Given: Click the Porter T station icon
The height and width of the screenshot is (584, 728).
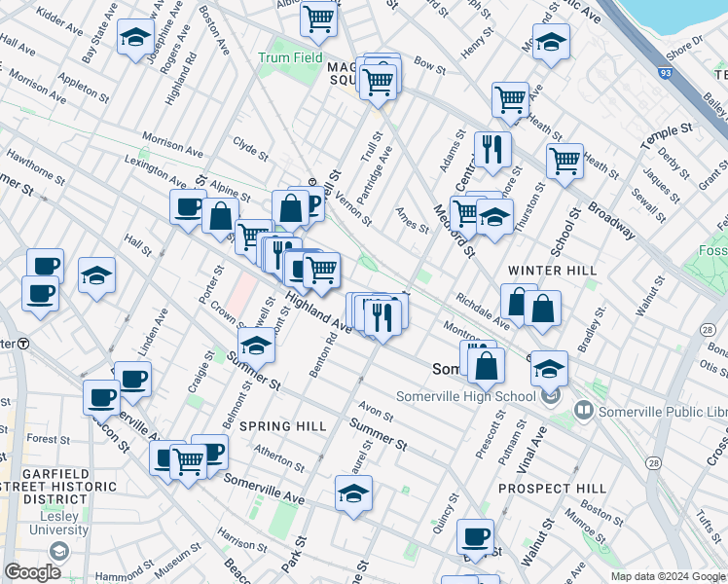Looking at the screenshot, I should click(24, 344).
